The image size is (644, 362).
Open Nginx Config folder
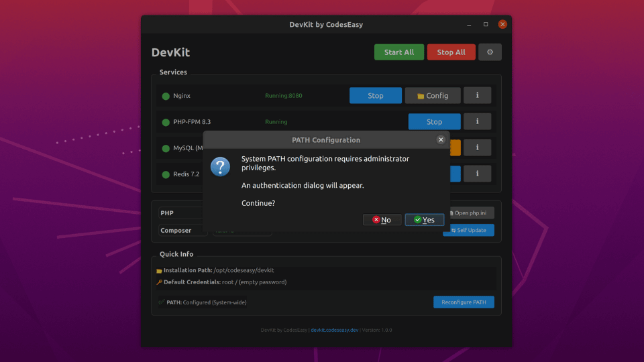[x=433, y=96]
